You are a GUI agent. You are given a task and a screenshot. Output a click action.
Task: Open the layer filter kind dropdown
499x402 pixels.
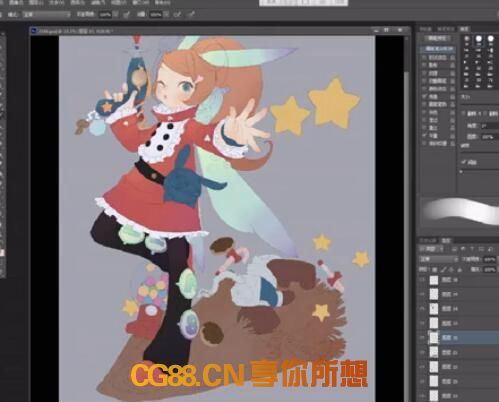click(x=431, y=249)
